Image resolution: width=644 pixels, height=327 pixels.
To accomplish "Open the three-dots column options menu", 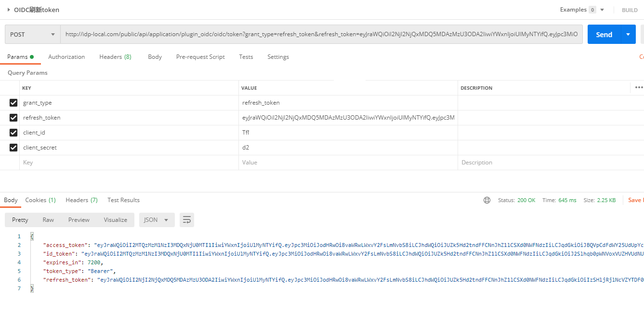I will [639, 88].
